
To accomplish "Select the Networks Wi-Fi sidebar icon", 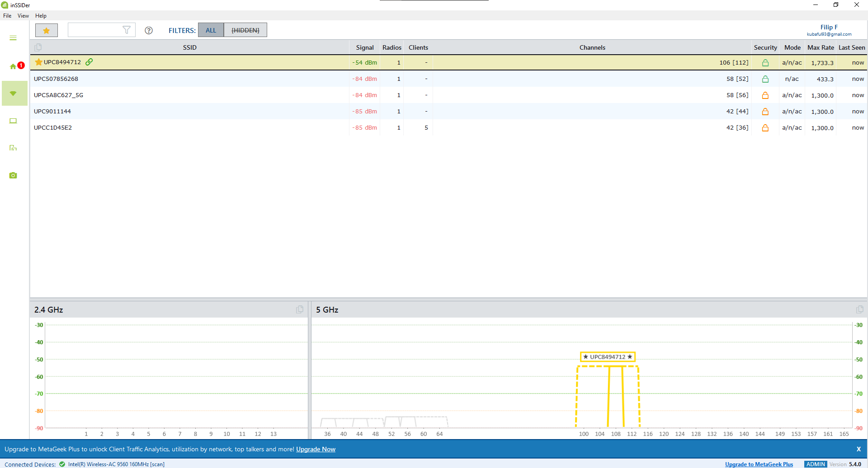I will (14, 94).
